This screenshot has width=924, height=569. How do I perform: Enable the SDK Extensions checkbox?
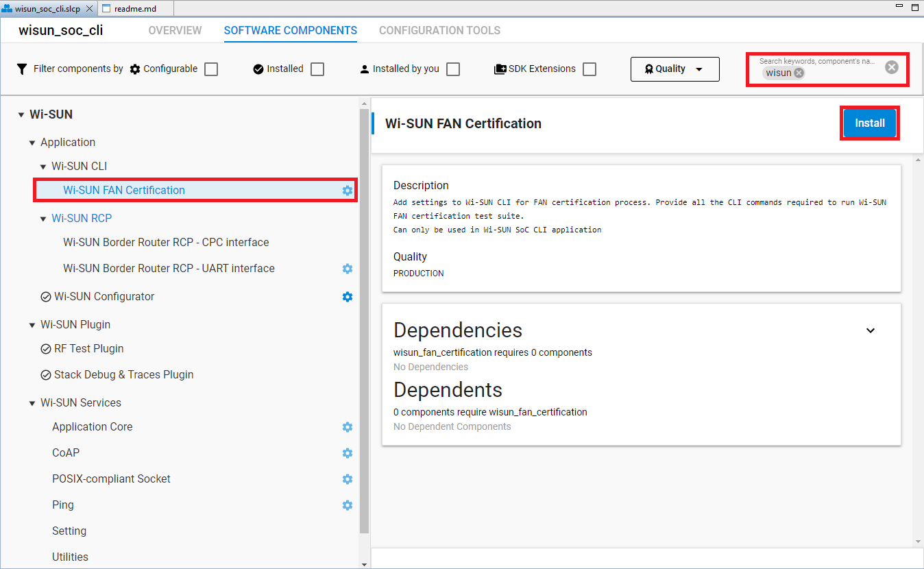[x=589, y=69]
